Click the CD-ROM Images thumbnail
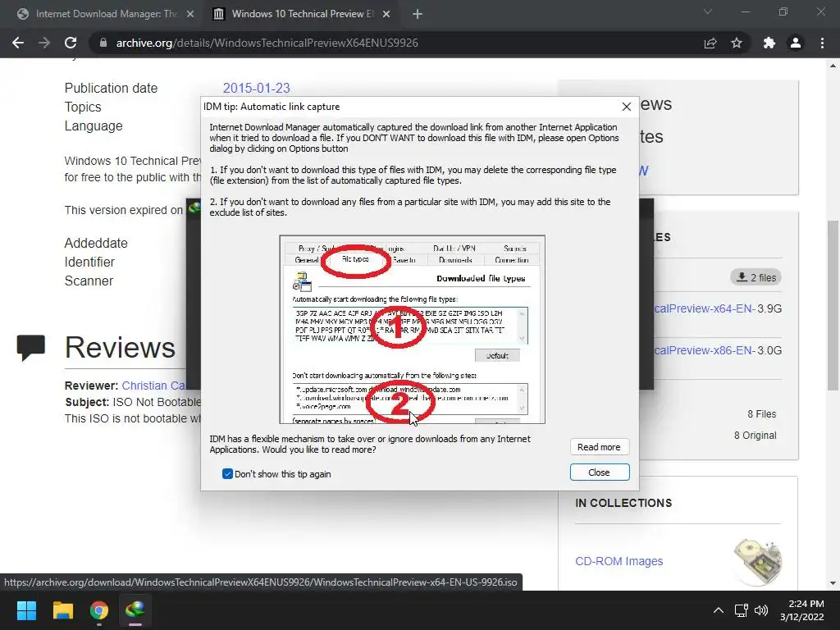Viewport: 840px width, 630px height. (x=758, y=561)
